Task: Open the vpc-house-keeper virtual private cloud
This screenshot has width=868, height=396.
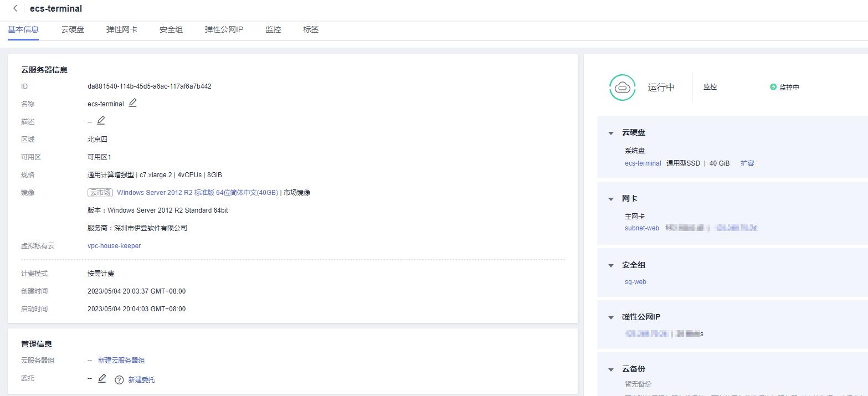Action: pyautogui.click(x=114, y=245)
